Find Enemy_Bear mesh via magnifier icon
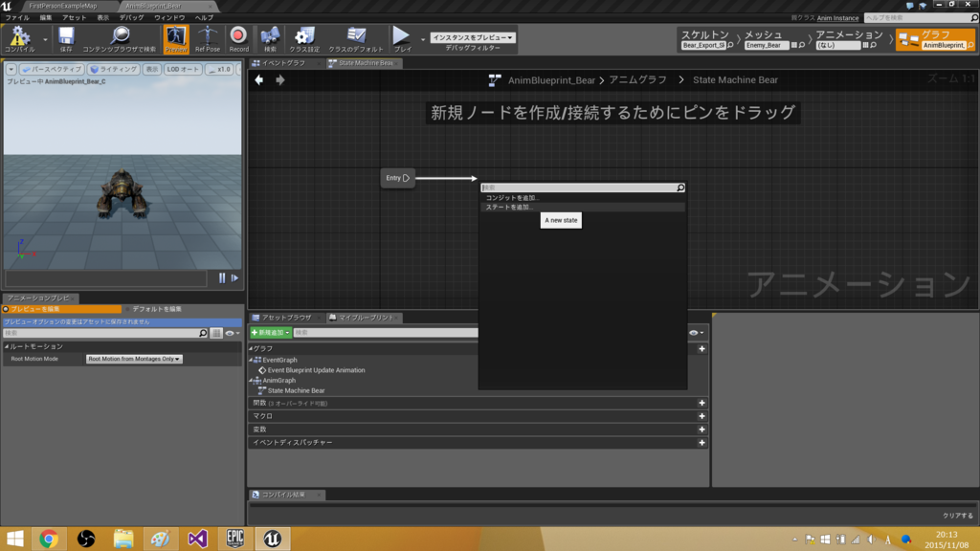 [x=802, y=45]
